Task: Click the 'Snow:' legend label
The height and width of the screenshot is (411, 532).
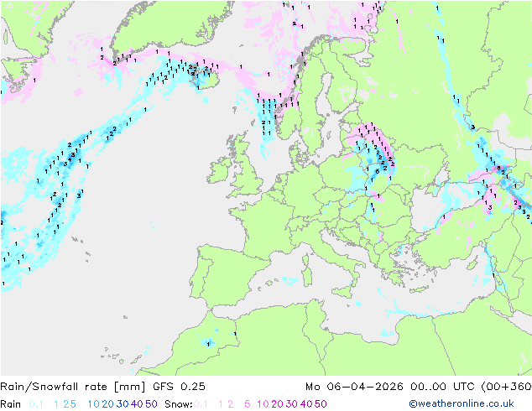Action: 179,404
